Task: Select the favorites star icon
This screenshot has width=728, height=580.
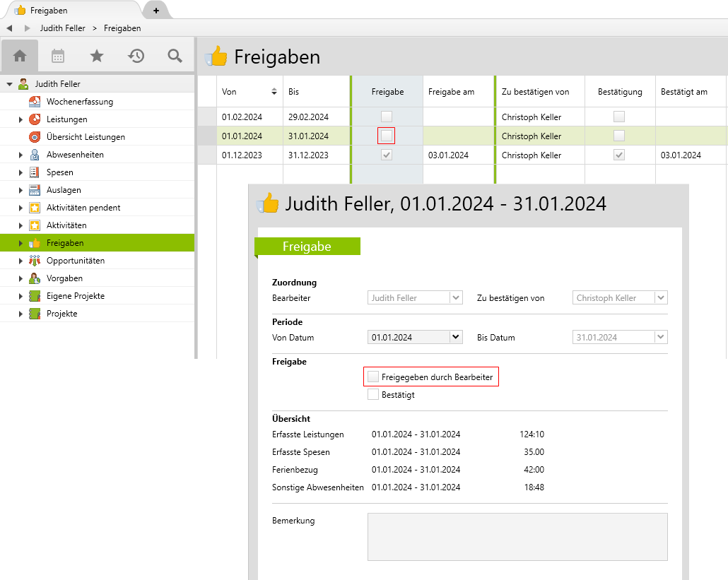Action: click(97, 56)
